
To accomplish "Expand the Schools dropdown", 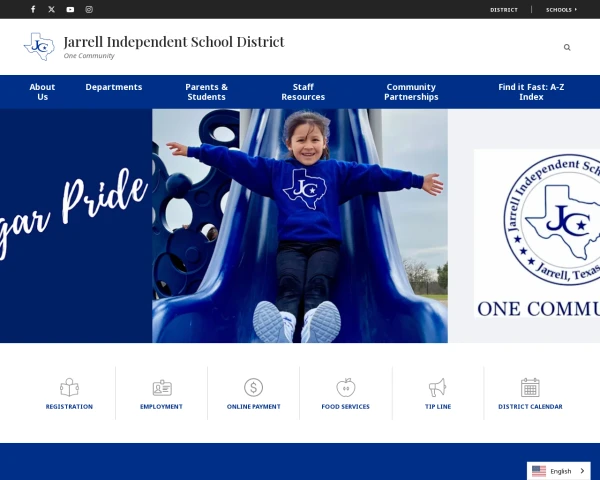I will (561, 9).
